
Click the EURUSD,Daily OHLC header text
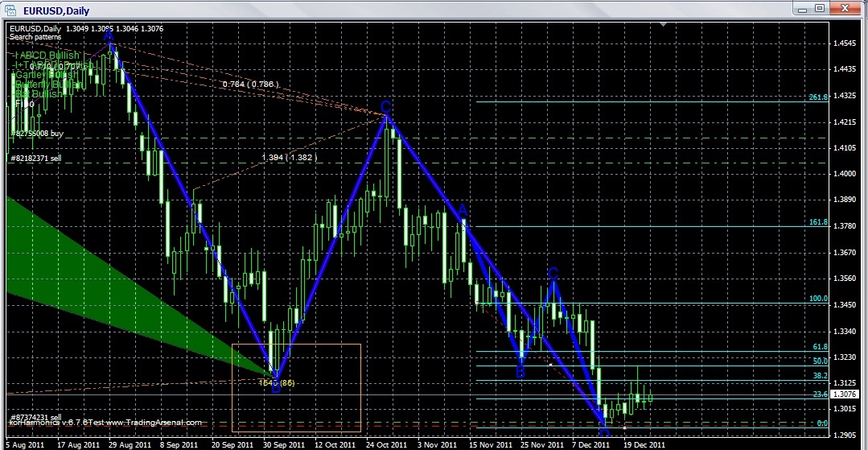pos(86,29)
